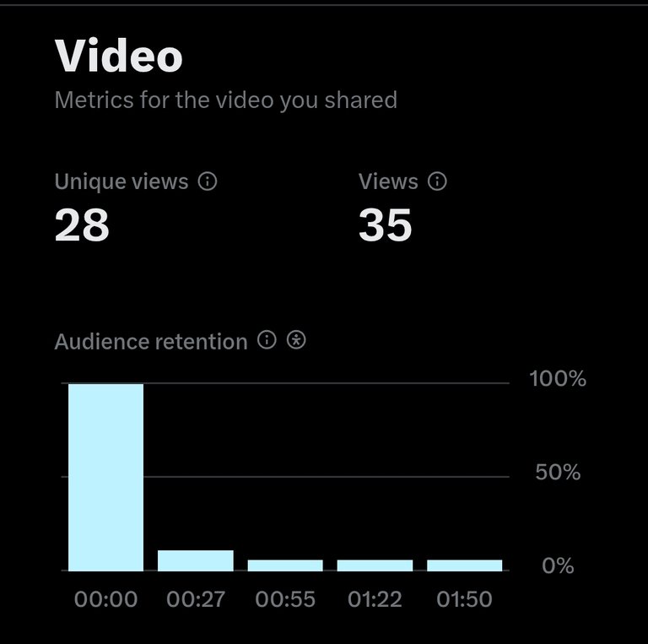
Task: Select the 00:55 retention bar
Action: pyautogui.click(x=285, y=566)
